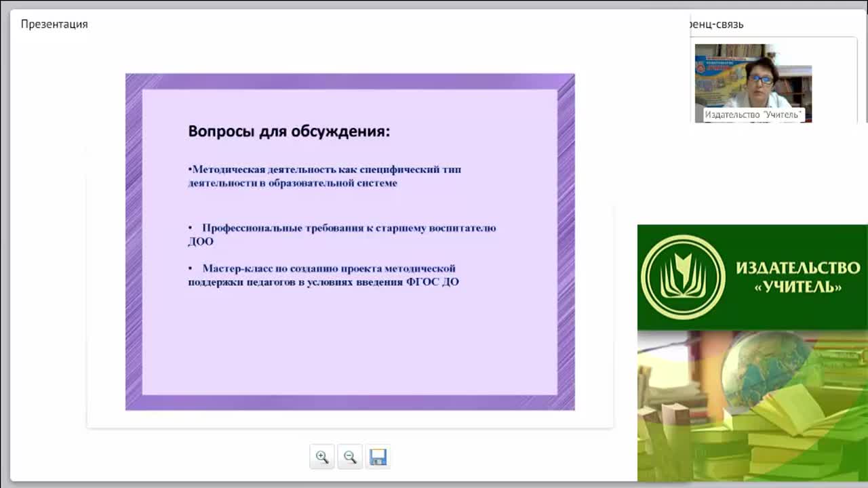Screen dimensions: 868x488
Task: Zoom out of the presentation slide
Action: pos(350,457)
